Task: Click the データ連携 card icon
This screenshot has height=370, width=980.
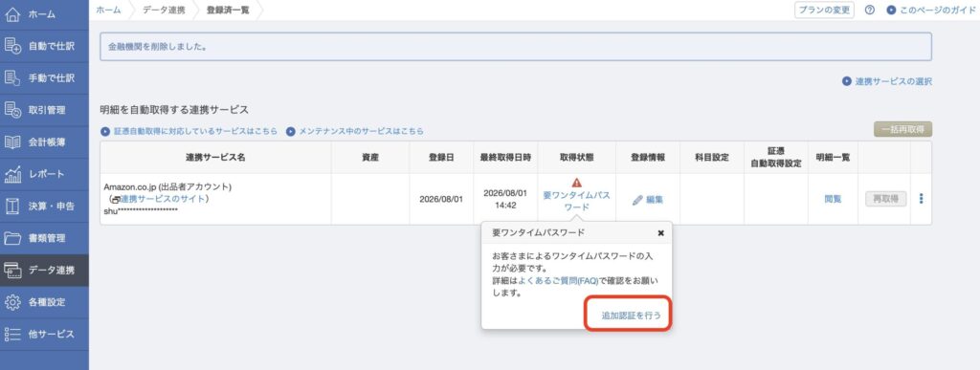Action: 13,271
